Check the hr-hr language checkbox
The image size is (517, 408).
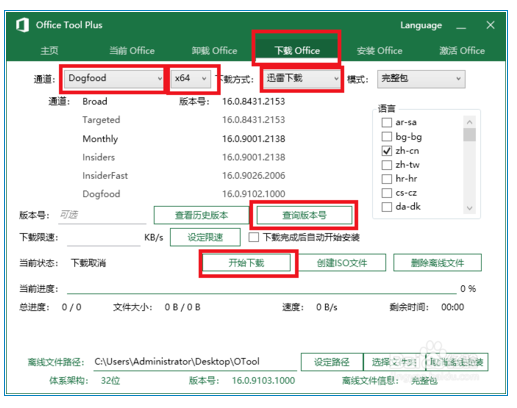[386, 179]
